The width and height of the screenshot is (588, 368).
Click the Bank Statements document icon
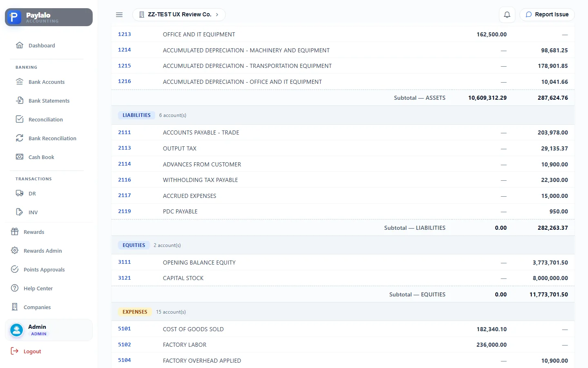(x=20, y=101)
